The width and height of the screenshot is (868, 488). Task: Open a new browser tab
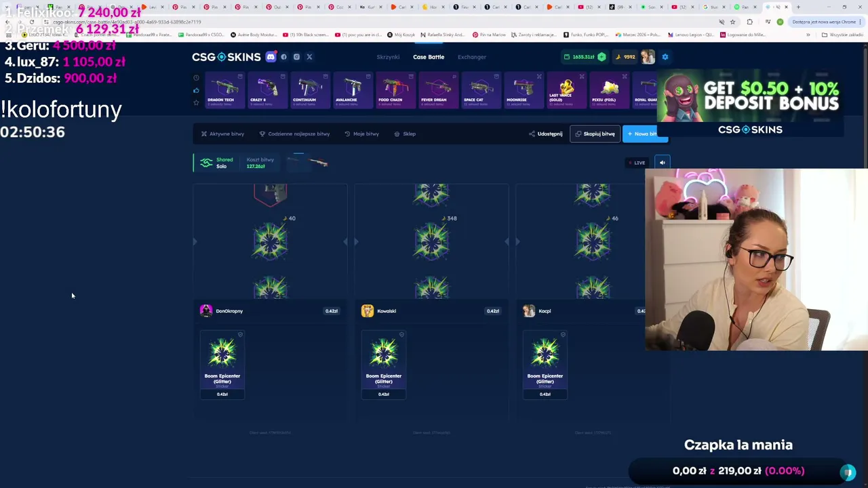(x=798, y=7)
